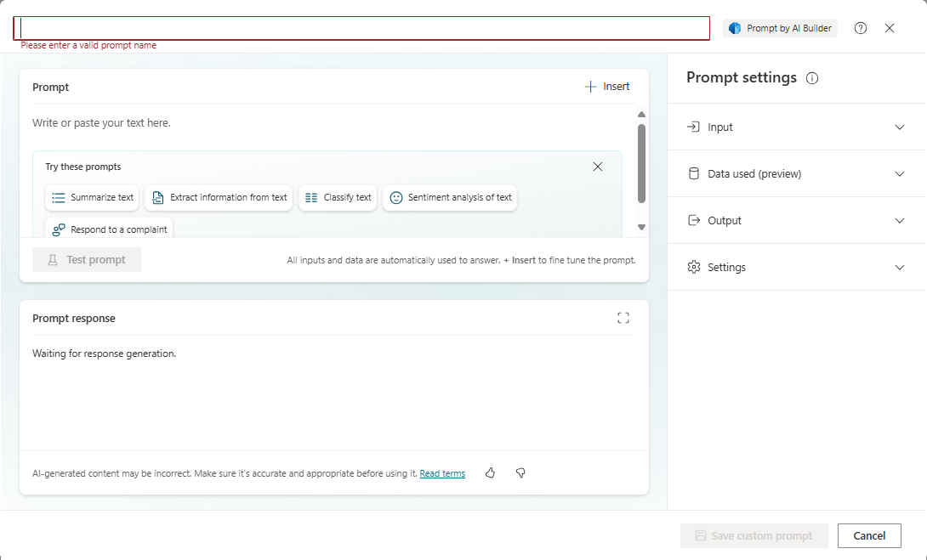927x560 pixels.
Task: Dismiss the Try these prompts panel
Action: coord(598,167)
